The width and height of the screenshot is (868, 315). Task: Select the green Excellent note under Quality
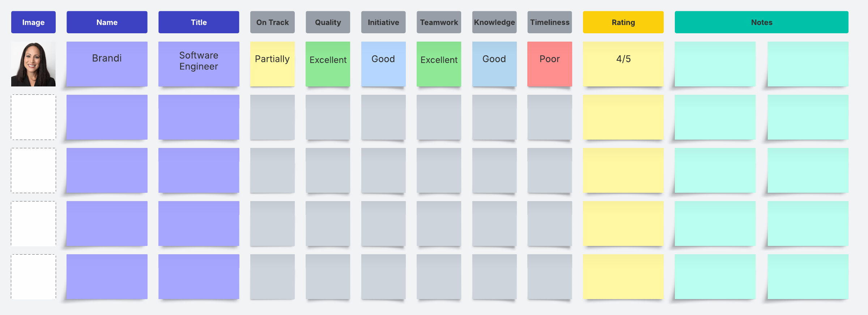click(x=328, y=64)
